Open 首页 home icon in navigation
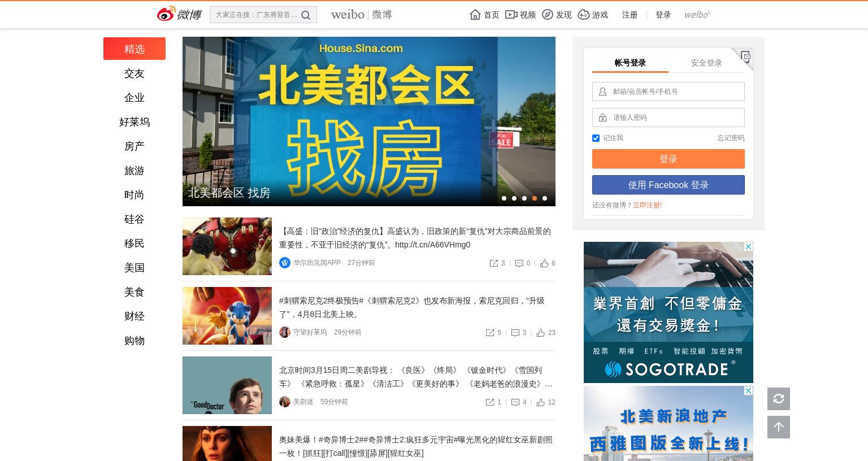 click(x=475, y=15)
